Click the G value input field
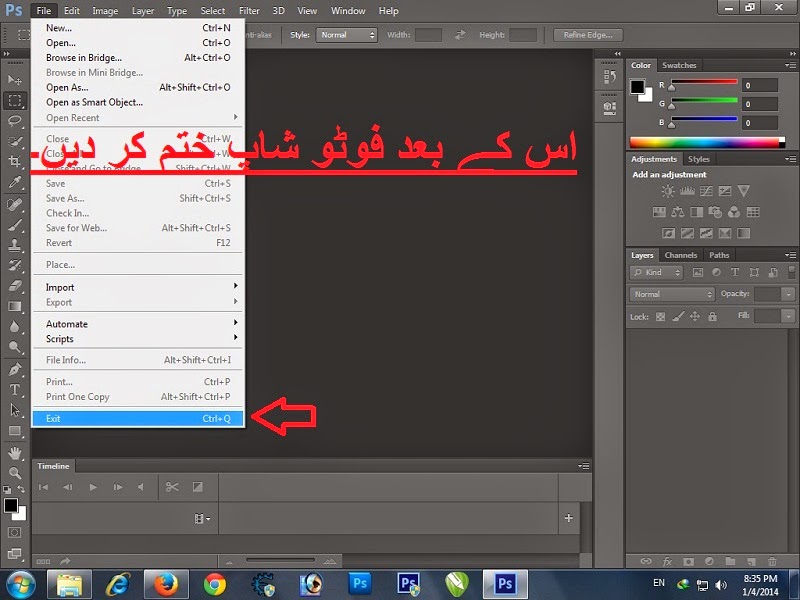 click(x=760, y=104)
